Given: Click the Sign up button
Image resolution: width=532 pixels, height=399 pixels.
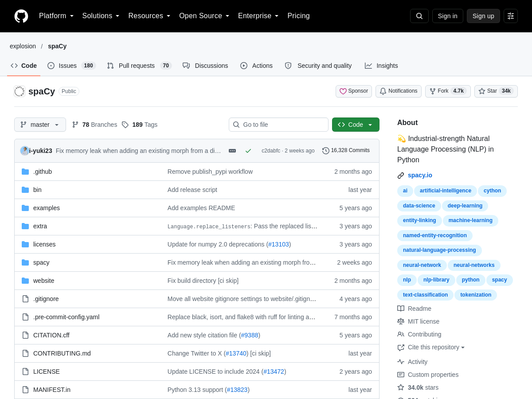Looking at the screenshot, I should (483, 16).
